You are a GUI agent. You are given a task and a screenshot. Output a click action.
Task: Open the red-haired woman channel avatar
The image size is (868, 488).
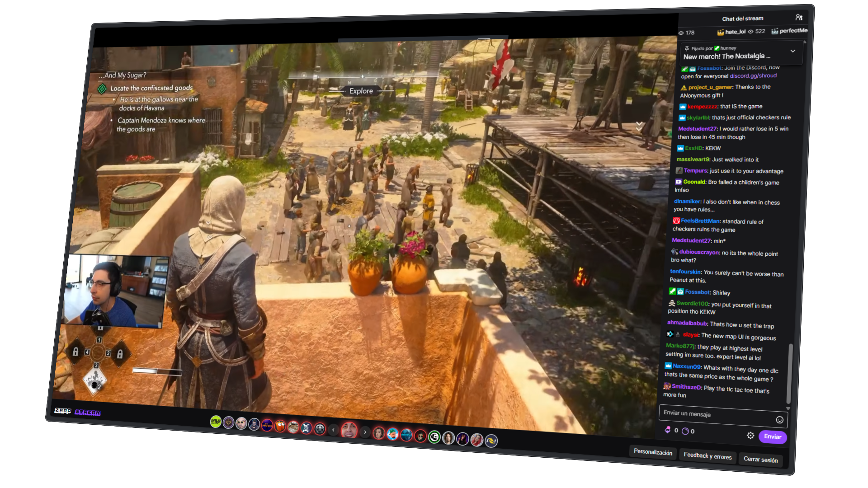tap(476, 440)
